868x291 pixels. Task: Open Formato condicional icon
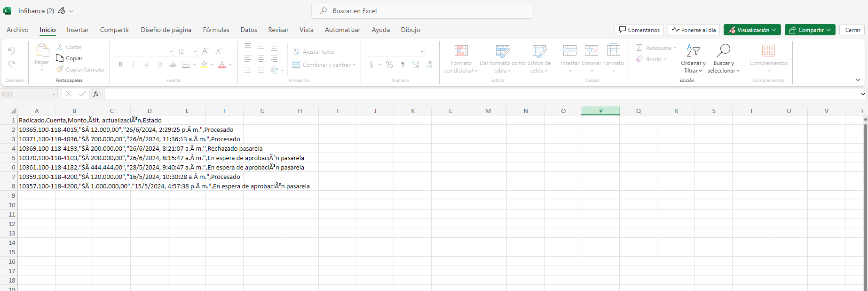point(461,51)
